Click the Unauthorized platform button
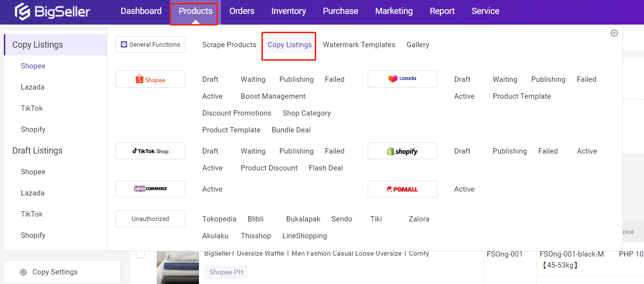644x284 pixels. (150, 219)
